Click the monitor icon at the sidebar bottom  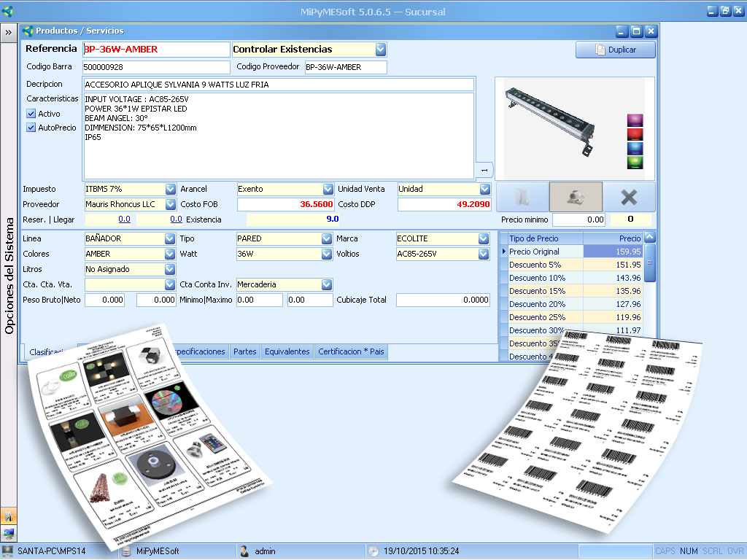[9, 533]
